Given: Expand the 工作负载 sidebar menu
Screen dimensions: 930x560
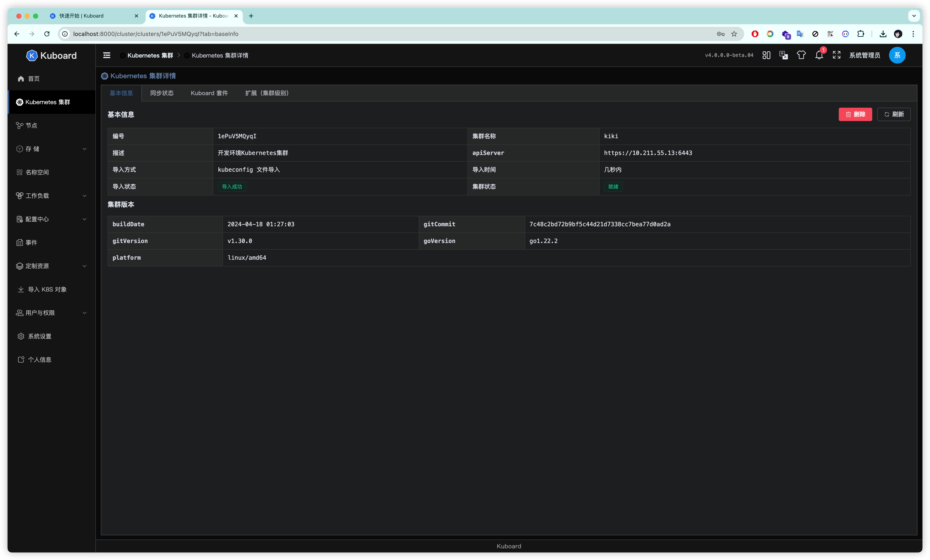Looking at the screenshot, I should pos(51,196).
